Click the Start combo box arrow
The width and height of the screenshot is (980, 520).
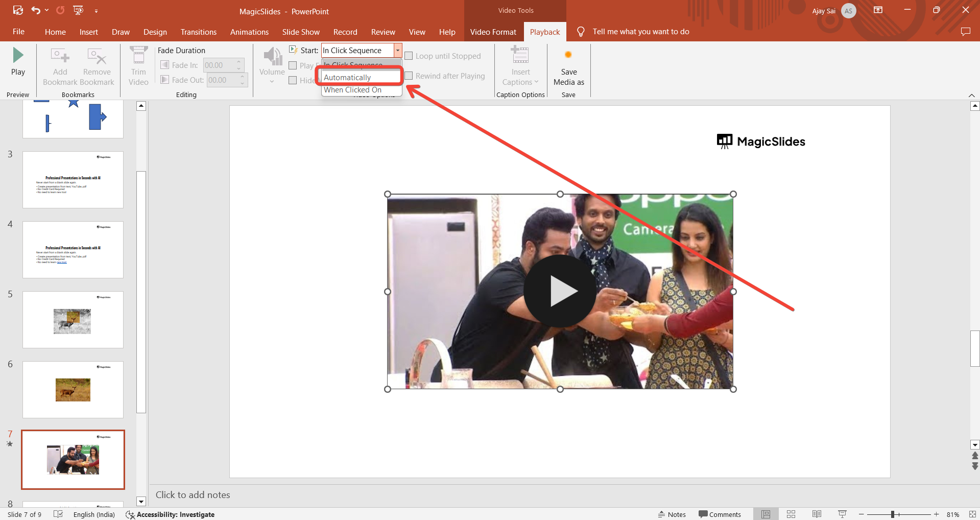(397, 50)
